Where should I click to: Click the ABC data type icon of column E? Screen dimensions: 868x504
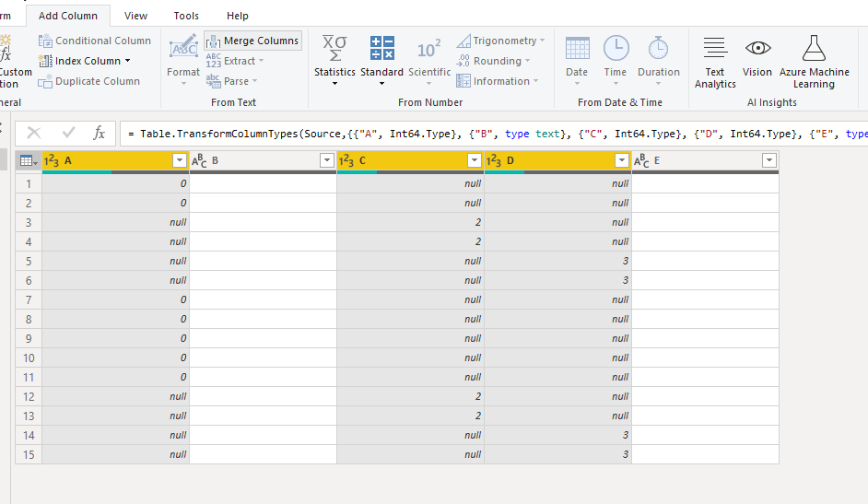pos(641,160)
